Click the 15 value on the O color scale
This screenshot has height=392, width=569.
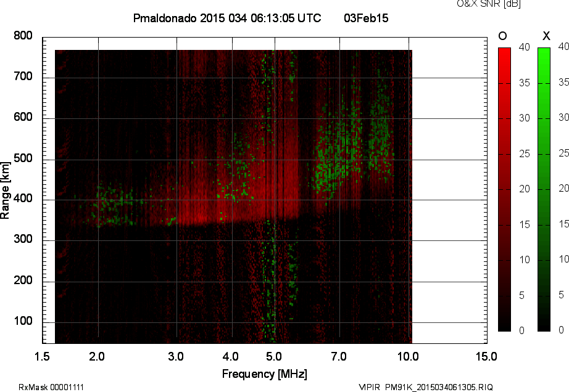pyautogui.click(x=525, y=224)
